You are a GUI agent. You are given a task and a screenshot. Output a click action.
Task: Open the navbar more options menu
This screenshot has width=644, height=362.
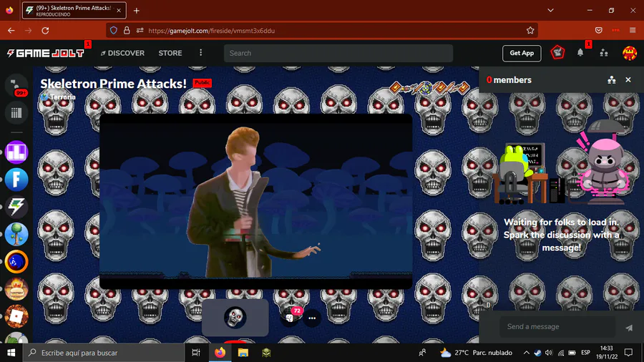(x=200, y=52)
